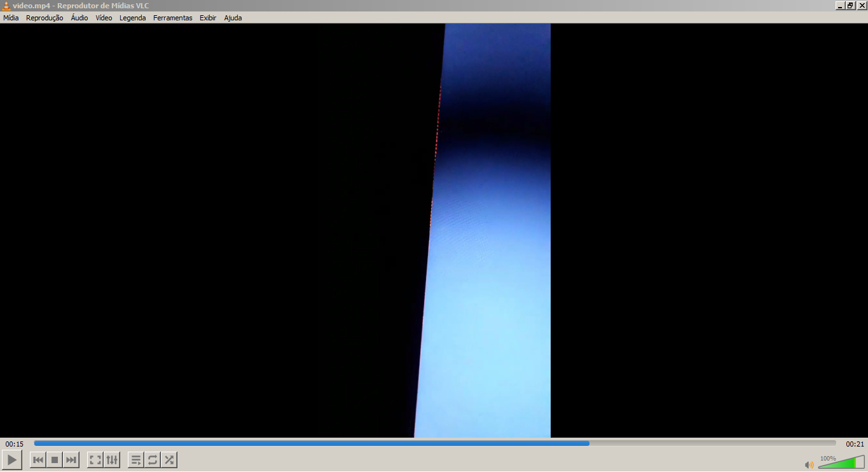Viewport: 868px width, 472px height.
Task: Open the Áudio menu
Action: (x=79, y=18)
